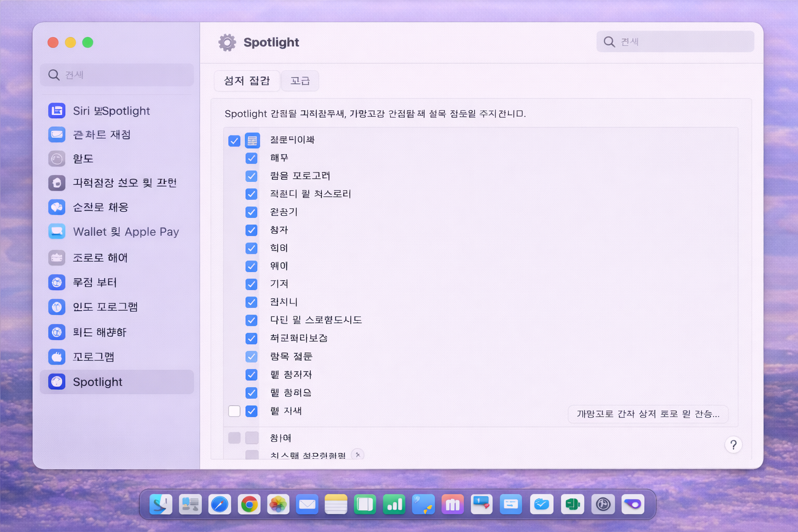The height and width of the screenshot is (532, 798).
Task: Click the 졀룬디이쐐 heading label
Action: [292, 140]
